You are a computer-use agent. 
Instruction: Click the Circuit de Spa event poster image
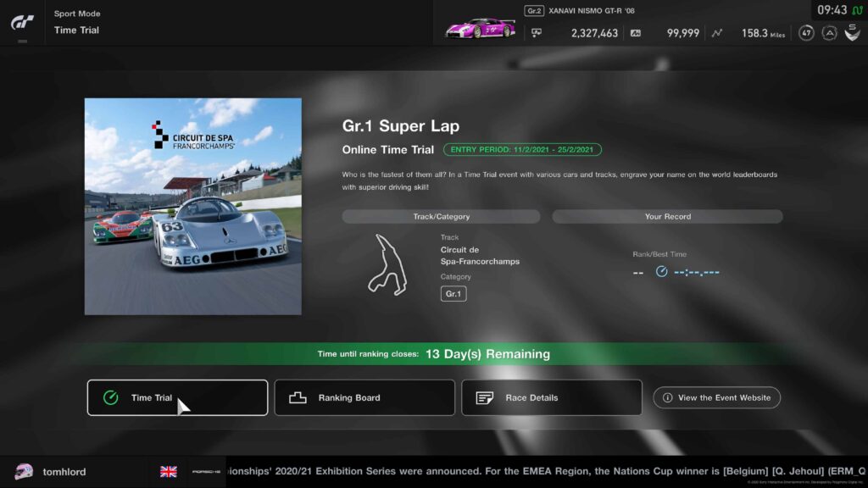coord(193,207)
